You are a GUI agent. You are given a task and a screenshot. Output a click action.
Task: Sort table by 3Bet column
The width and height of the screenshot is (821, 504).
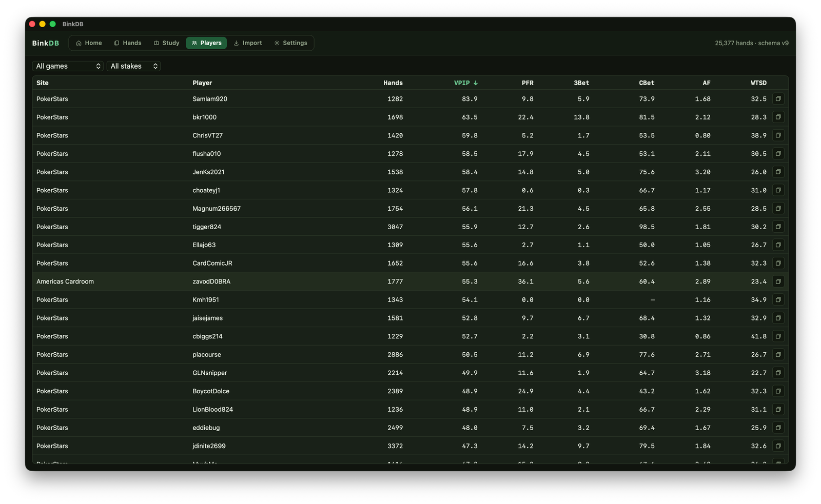(x=581, y=83)
